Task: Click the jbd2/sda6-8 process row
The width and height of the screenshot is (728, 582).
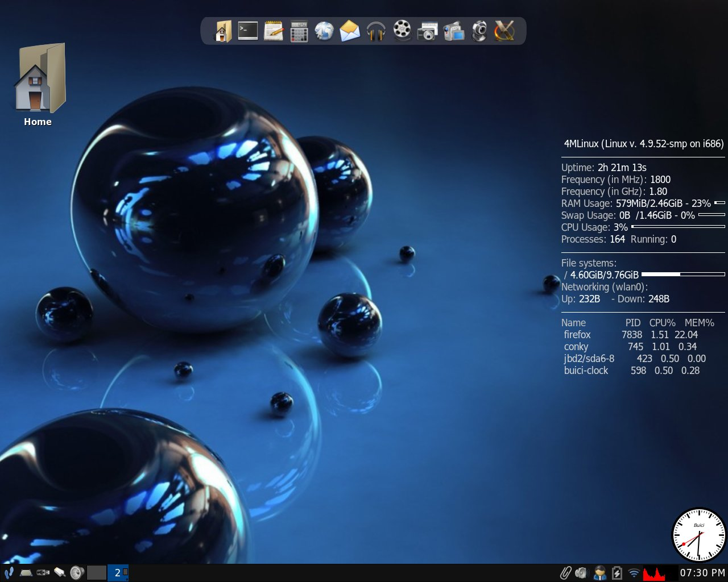Action: click(635, 359)
